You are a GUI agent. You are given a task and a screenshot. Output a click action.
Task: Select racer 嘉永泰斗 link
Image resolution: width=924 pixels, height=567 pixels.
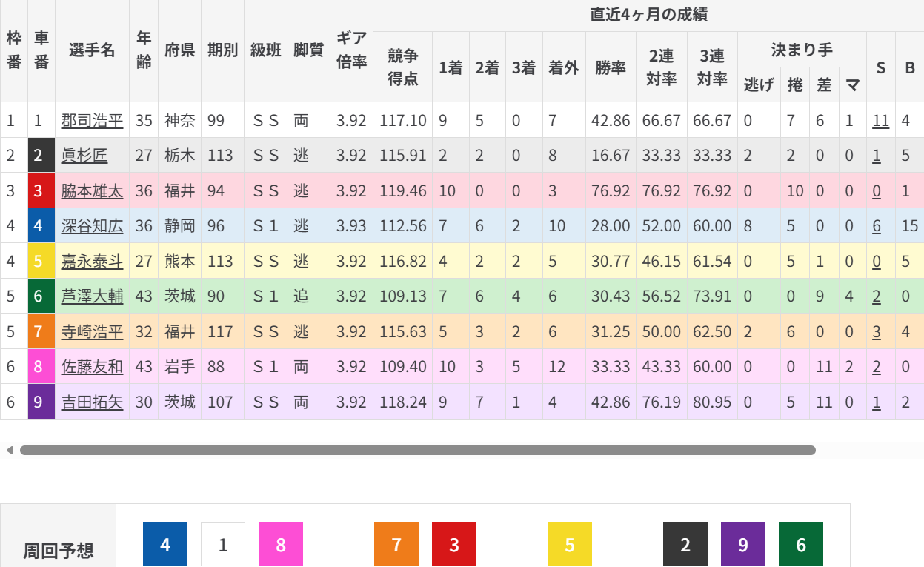92,261
